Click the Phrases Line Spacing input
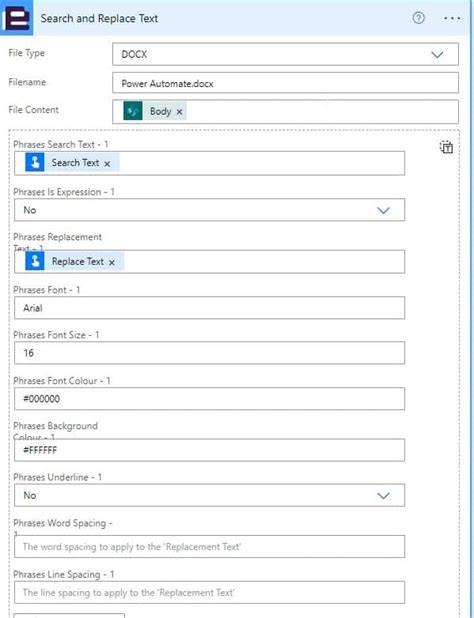Image resolution: width=474 pixels, height=618 pixels. (x=209, y=592)
